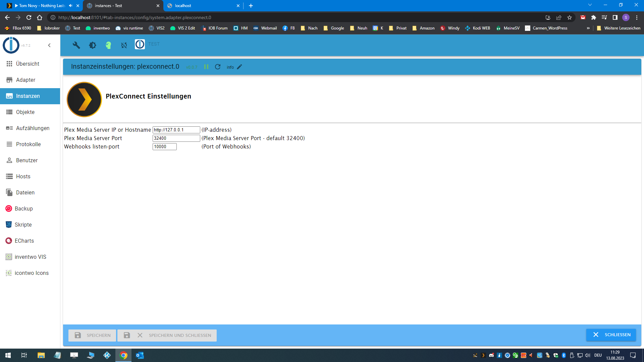Open Übersicht in the sidebar
This screenshot has height=362, width=644.
(30, 64)
